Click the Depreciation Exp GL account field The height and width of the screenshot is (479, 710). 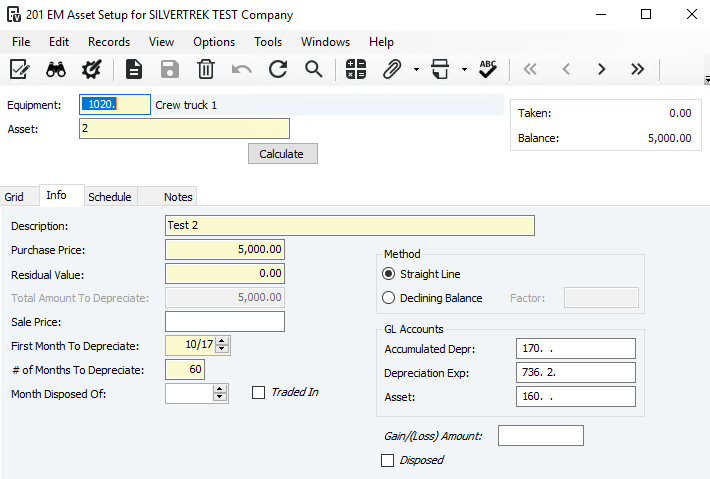click(576, 373)
